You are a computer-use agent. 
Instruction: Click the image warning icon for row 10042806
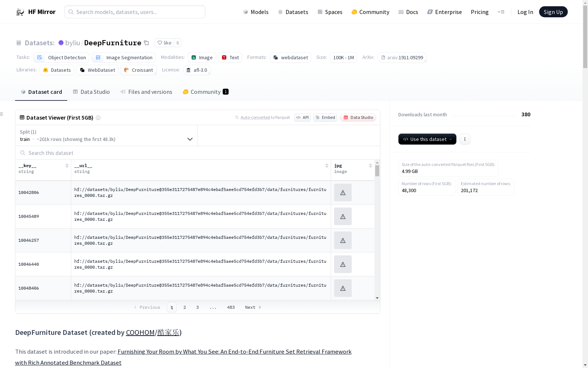pyautogui.click(x=343, y=192)
